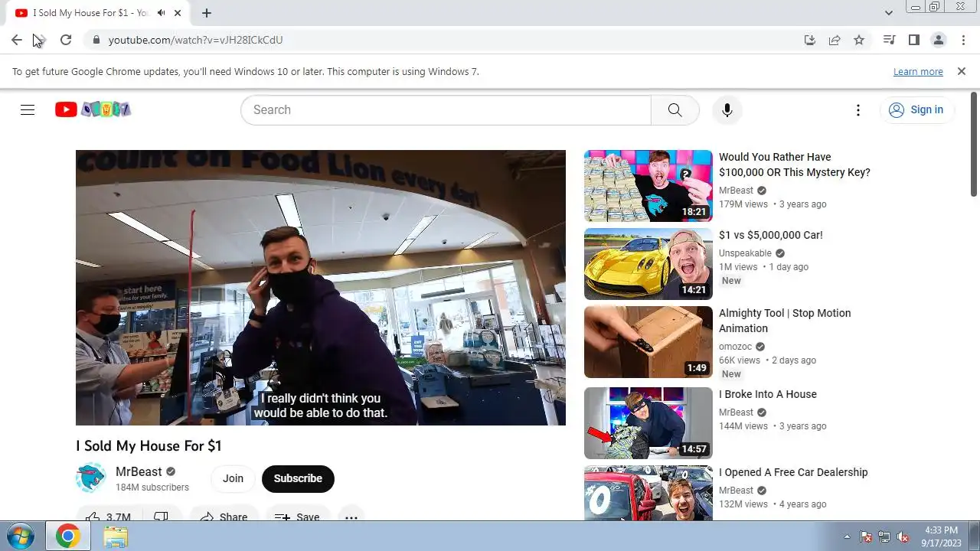980x551 pixels.
Task: Open more actions ellipsis under video
Action: 351,517
